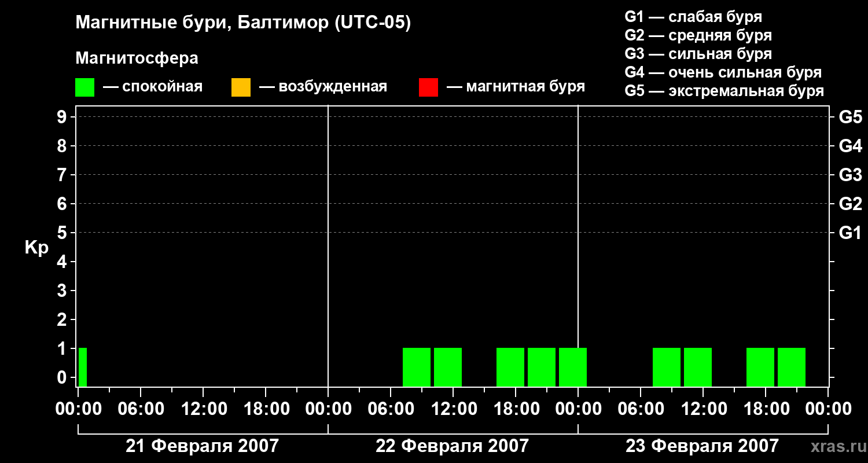
Task: Click the red 'магнитная буря' legend swatch
Action: click(x=428, y=87)
